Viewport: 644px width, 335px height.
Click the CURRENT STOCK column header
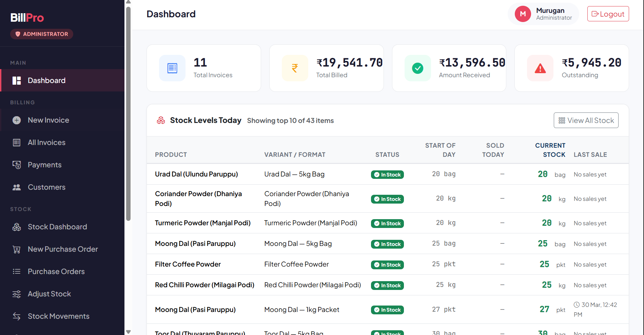pyautogui.click(x=550, y=150)
